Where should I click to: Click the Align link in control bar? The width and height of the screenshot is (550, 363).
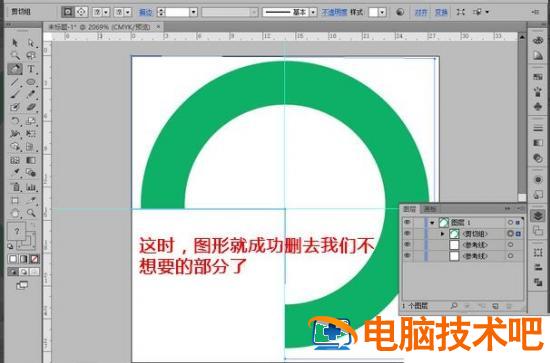click(x=421, y=12)
